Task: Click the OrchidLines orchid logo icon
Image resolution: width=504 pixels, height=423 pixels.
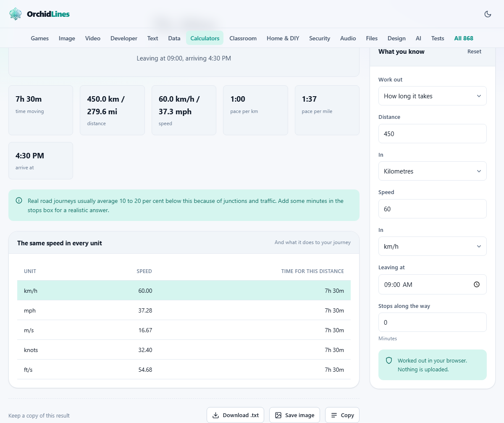Action: tap(16, 14)
